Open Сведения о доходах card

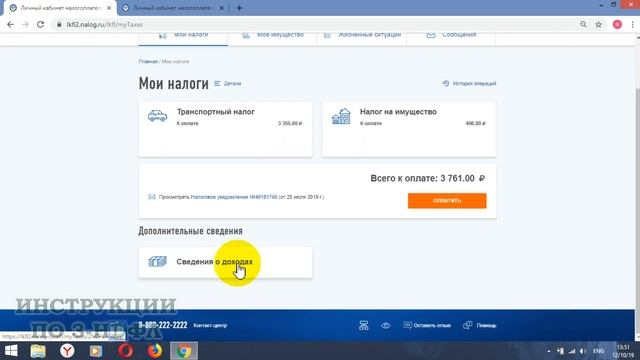(x=225, y=262)
